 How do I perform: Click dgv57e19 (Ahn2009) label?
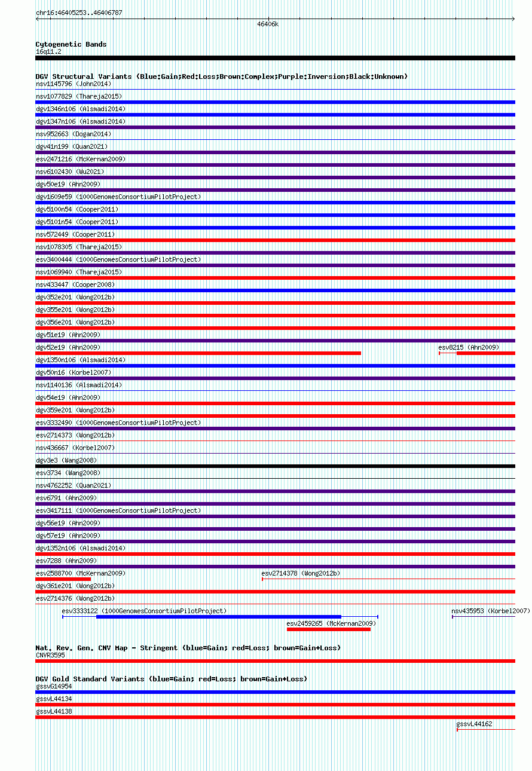pyautogui.click(x=68, y=536)
